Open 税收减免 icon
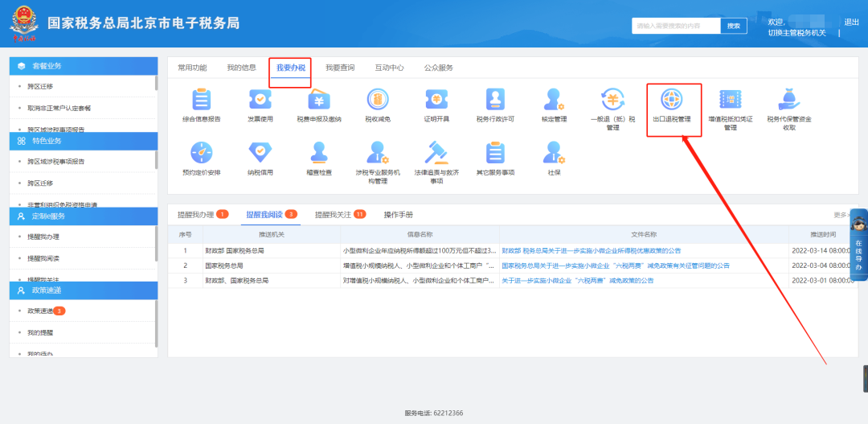The image size is (868, 424). click(x=378, y=100)
